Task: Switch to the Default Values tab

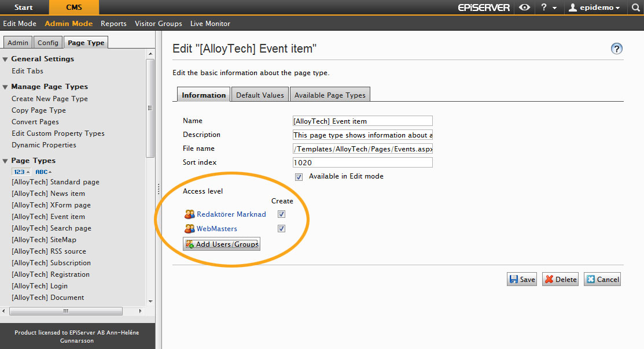Action: [260, 95]
